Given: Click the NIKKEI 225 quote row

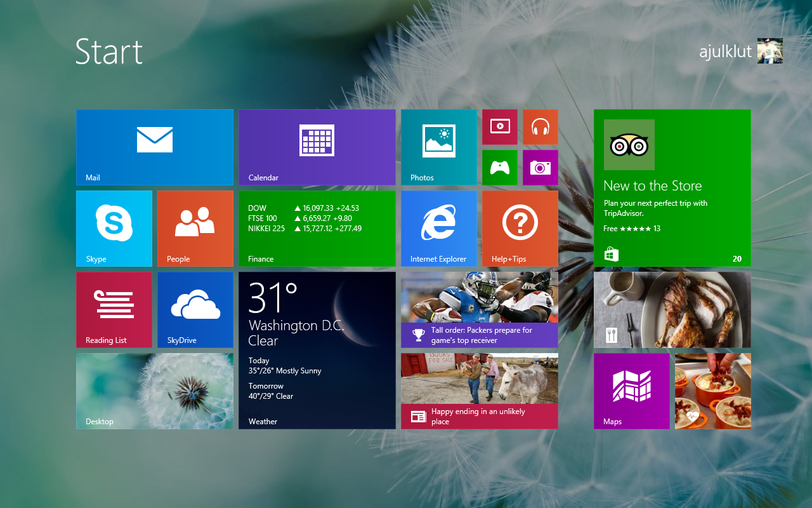Looking at the screenshot, I should [305, 229].
